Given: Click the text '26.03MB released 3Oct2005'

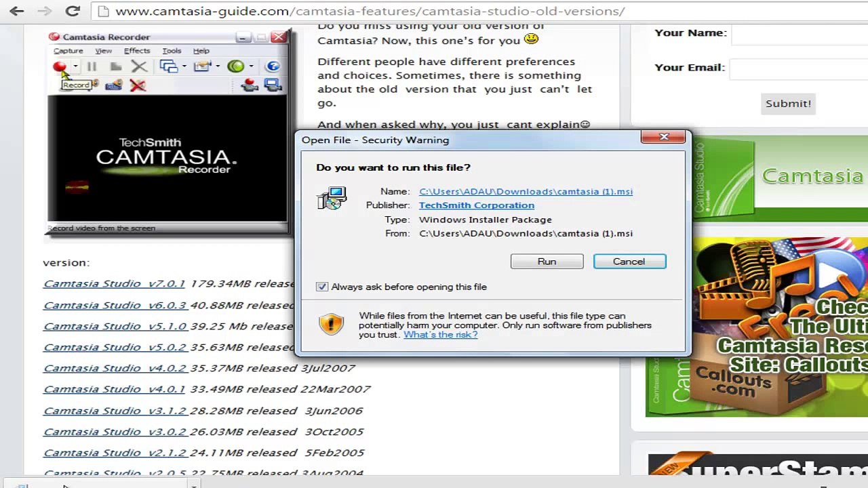Looking at the screenshot, I should [x=277, y=432].
